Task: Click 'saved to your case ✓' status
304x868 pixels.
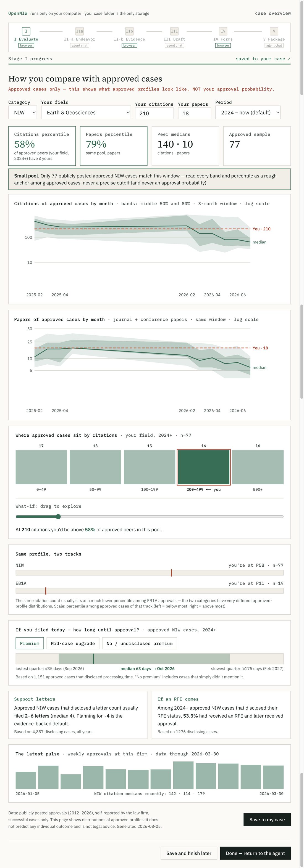Action: [x=263, y=59]
